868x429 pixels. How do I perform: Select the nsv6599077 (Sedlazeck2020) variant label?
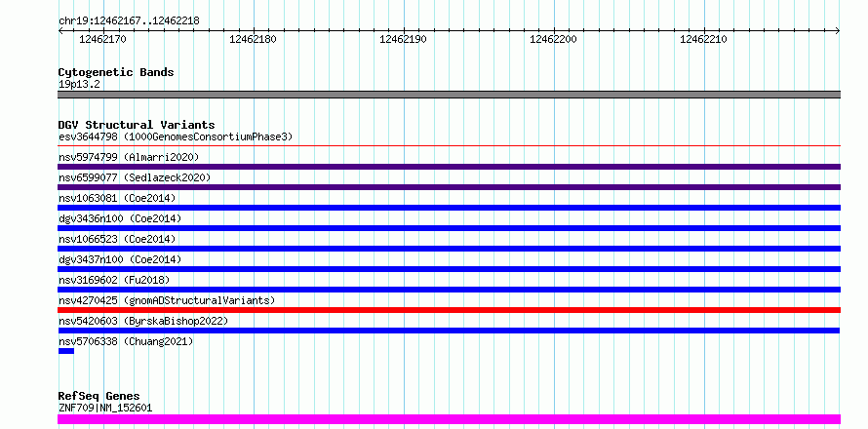[x=135, y=177]
